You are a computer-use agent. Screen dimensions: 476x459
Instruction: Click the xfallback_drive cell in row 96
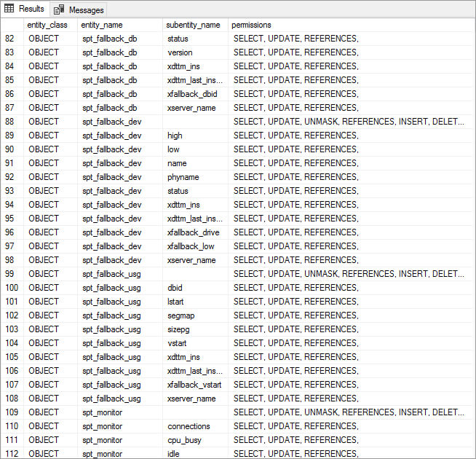[193, 232]
